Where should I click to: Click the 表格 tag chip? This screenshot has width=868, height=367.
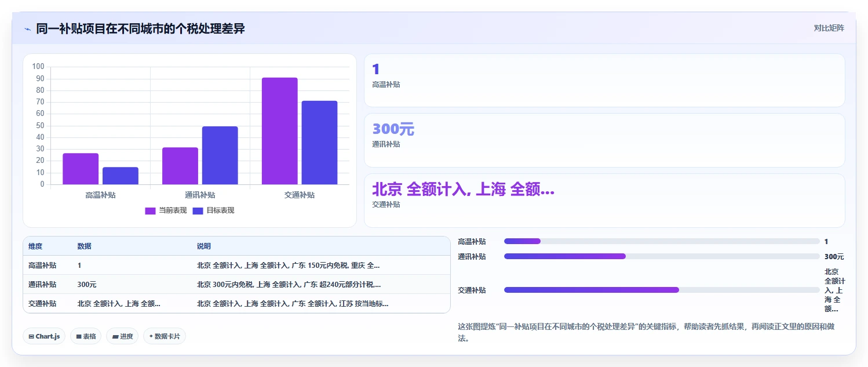tap(86, 336)
